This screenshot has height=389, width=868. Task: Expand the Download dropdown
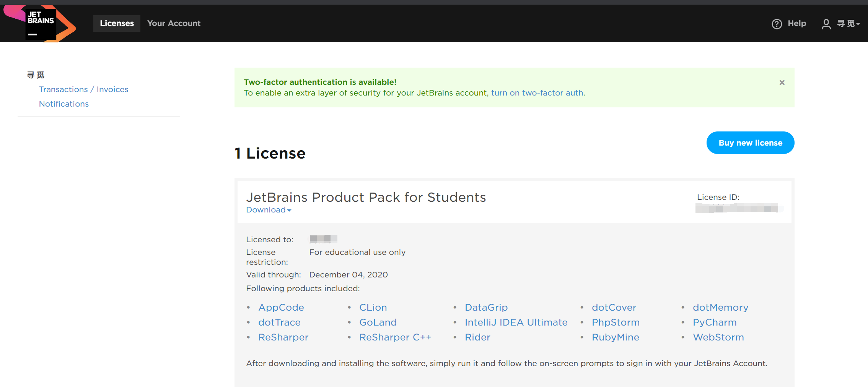(269, 210)
